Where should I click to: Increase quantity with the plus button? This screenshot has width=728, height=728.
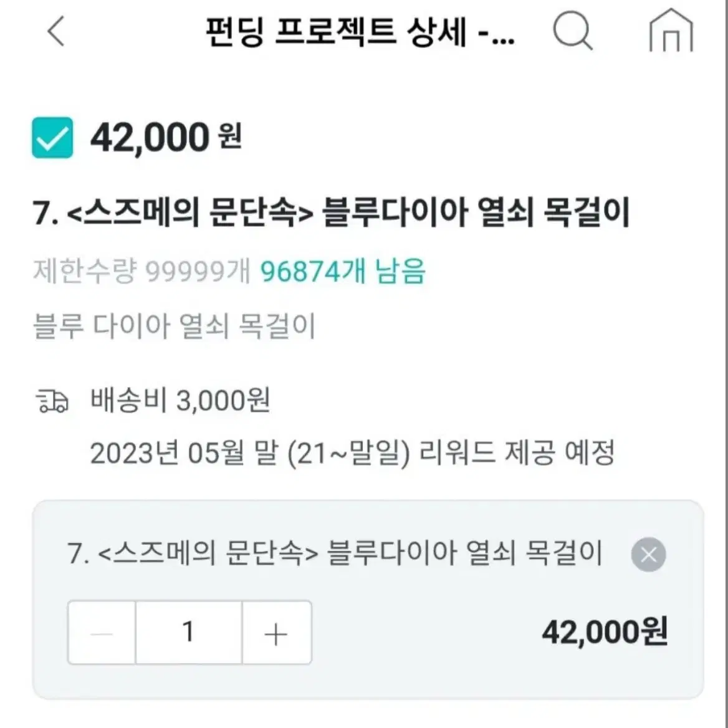point(276,633)
